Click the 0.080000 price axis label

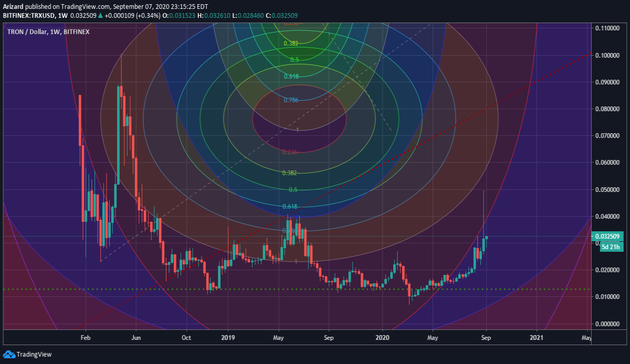608,109
